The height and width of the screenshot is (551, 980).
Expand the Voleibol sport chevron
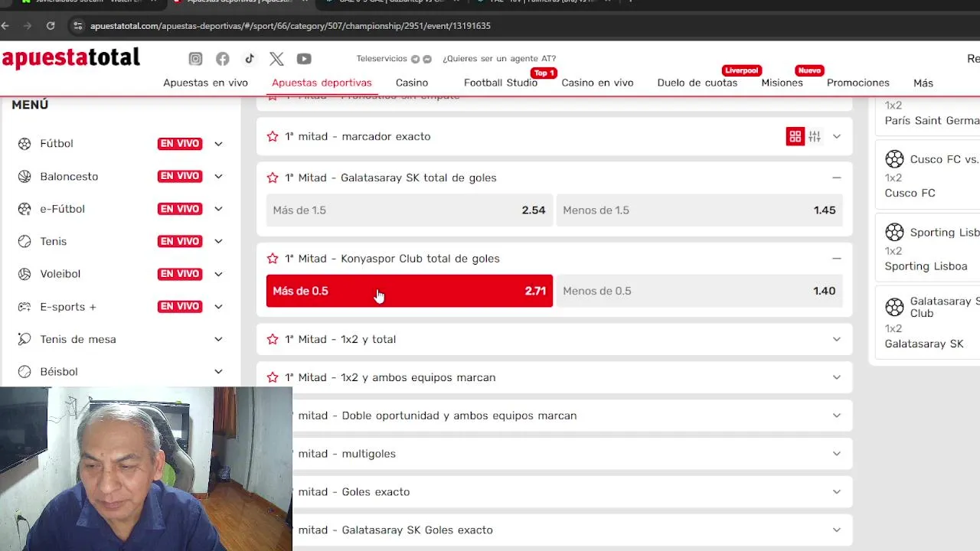[x=218, y=274]
